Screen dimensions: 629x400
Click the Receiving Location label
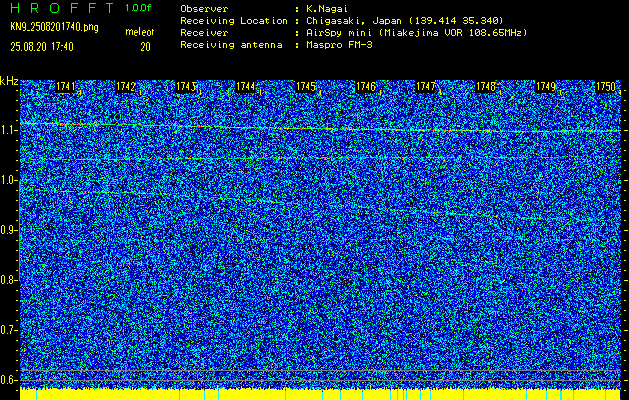tap(234, 21)
